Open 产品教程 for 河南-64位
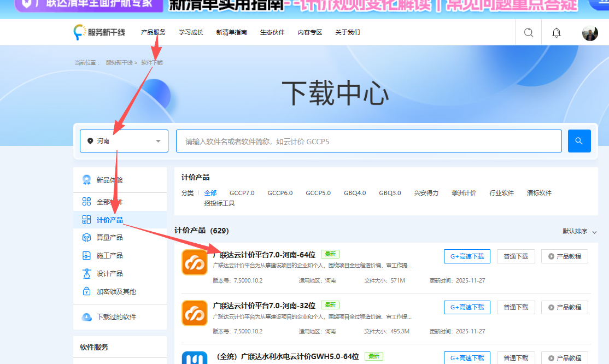609x364 pixels. [x=564, y=256]
